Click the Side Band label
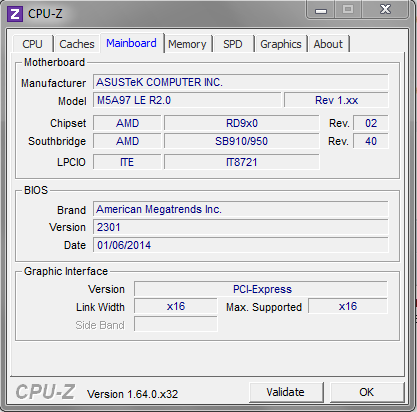This screenshot has height=412, width=417. (x=100, y=325)
